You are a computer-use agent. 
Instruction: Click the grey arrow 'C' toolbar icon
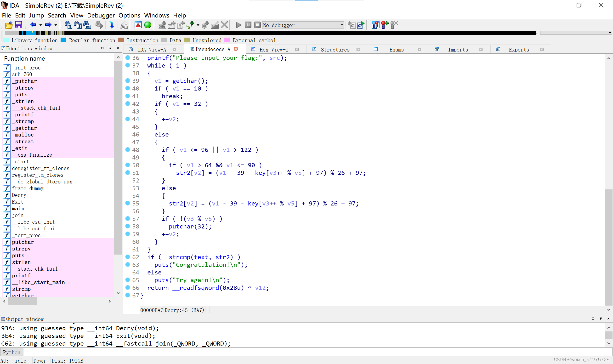click(x=351, y=25)
